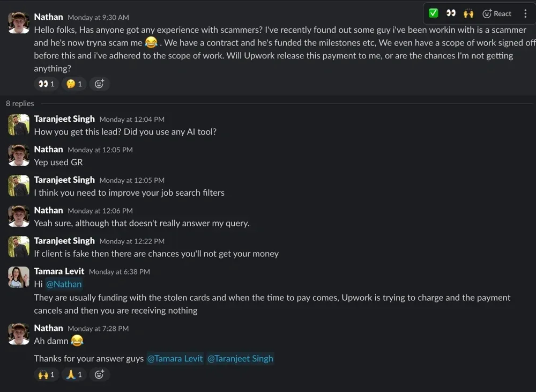
Task: Open Taranjeet Singh's avatar at 12:04 PM
Action: pyautogui.click(x=18, y=125)
